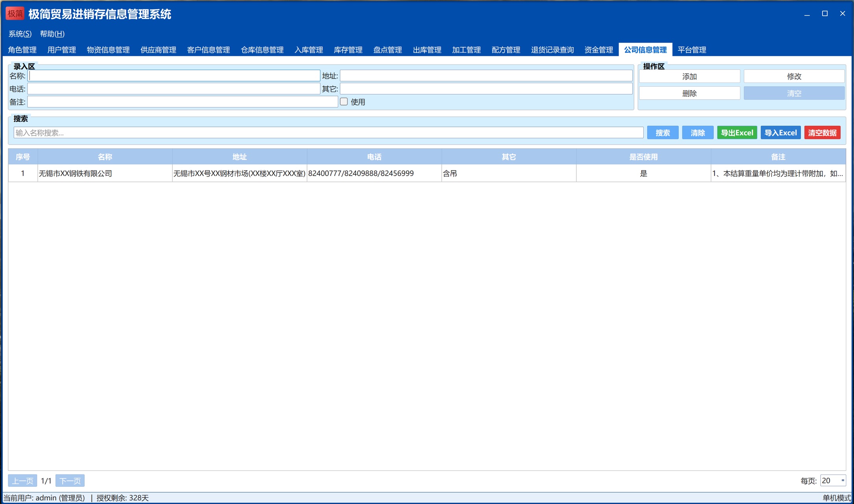Click 当前用户: admin (管理员) status text

[x=44, y=498]
